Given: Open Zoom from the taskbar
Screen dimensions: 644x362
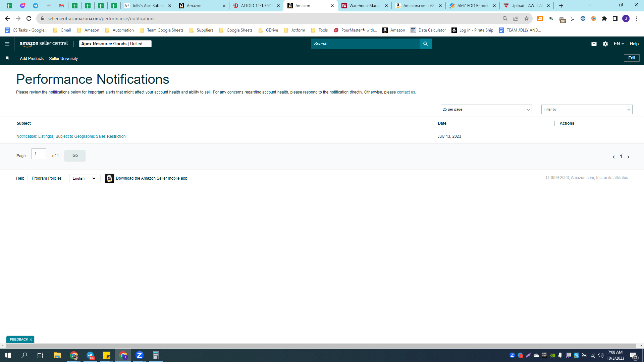Looking at the screenshot, I should tap(140, 355).
